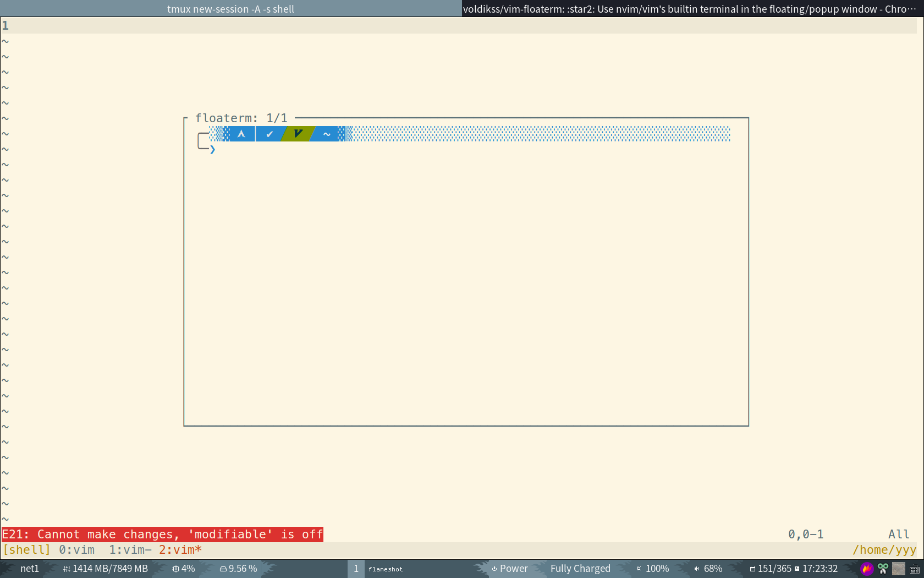Click the tilde home directory prompt segment
The image size is (924, 578).
pos(327,134)
